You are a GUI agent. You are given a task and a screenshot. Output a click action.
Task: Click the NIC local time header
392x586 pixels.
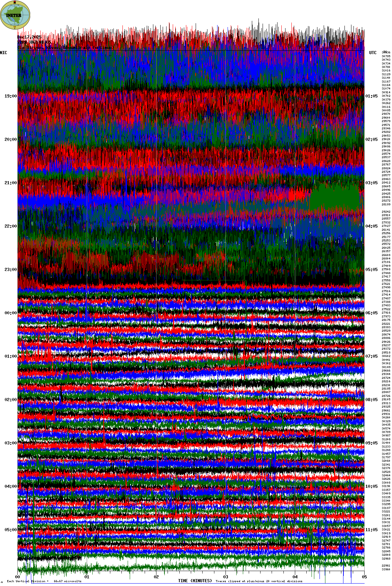[x=3, y=53]
